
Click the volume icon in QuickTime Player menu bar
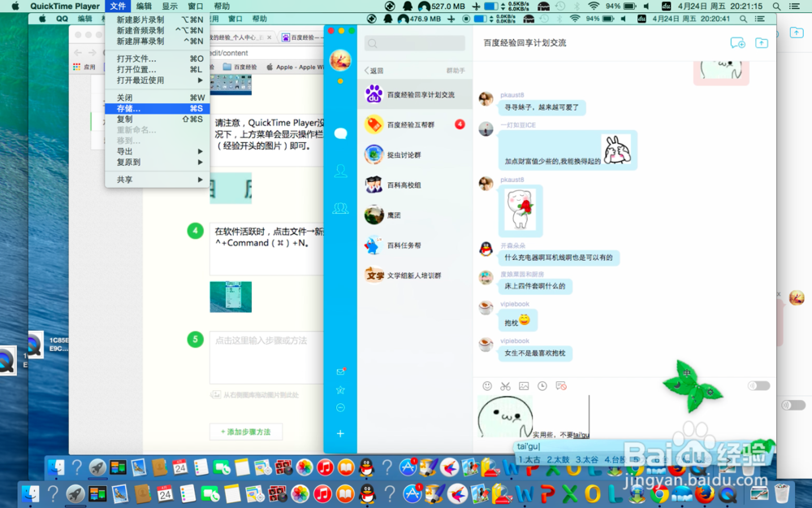pyautogui.click(x=646, y=7)
